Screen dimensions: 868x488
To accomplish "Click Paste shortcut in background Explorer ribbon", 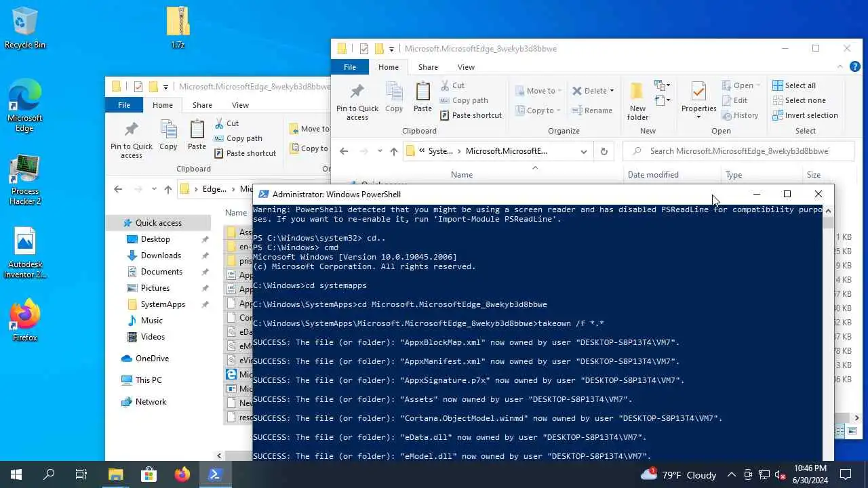I will click(x=245, y=153).
